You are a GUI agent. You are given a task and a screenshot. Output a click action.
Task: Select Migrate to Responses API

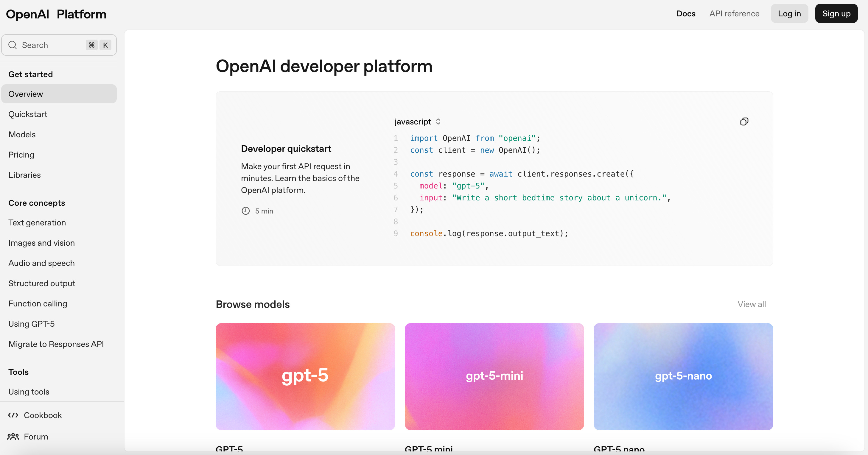(x=56, y=344)
